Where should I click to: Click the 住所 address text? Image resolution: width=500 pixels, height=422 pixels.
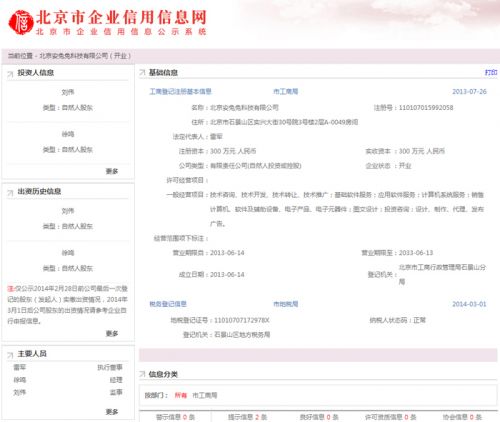click(284, 122)
